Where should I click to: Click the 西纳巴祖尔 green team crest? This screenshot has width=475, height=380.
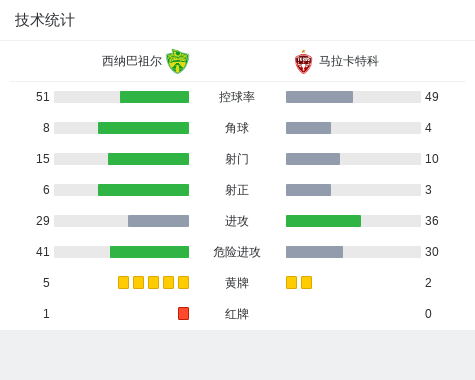[177, 61]
